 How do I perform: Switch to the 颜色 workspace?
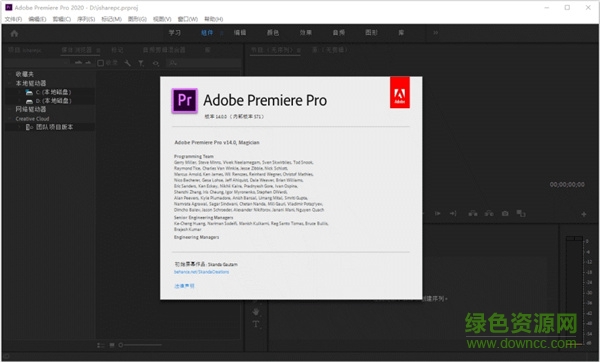click(273, 33)
